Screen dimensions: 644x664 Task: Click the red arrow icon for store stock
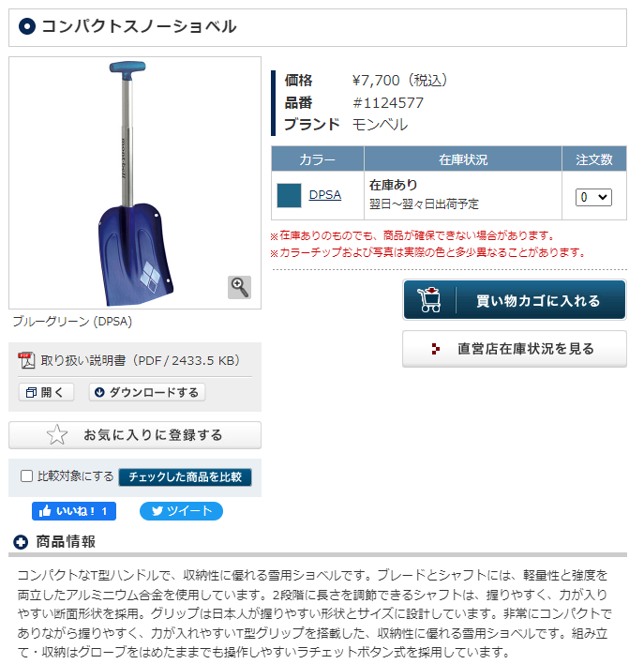point(435,349)
